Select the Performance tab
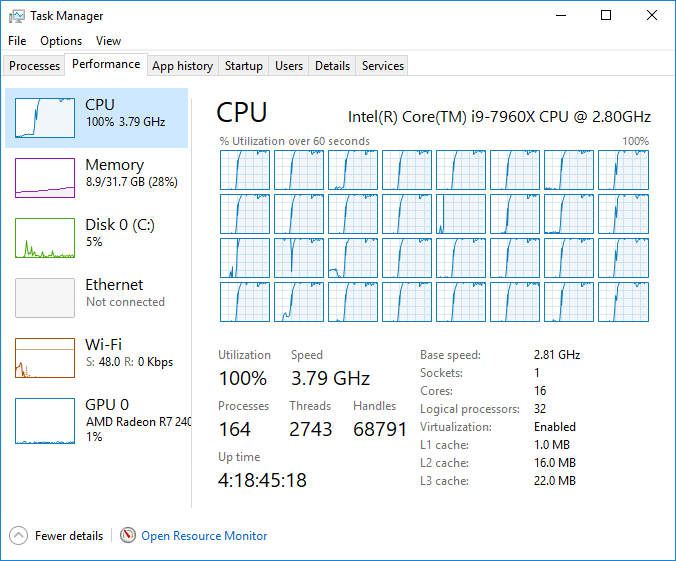The image size is (676, 561). [106, 64]
